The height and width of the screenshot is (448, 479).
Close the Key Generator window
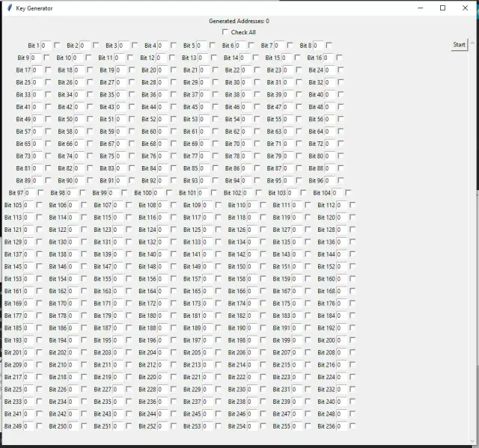pyautogui.click(x=465, y=8)
